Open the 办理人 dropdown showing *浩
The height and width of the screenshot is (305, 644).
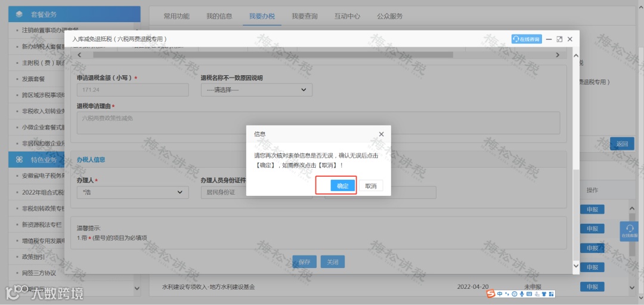point(132,192)
